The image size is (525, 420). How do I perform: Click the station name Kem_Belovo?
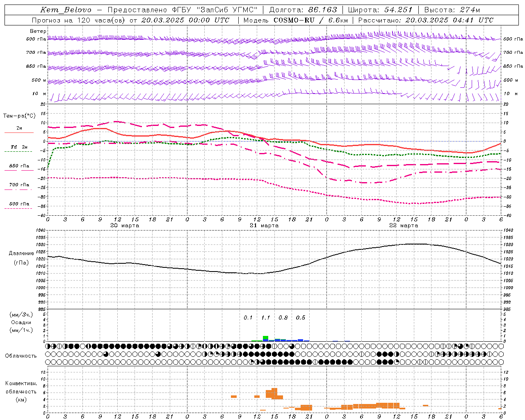coord(66,10)
